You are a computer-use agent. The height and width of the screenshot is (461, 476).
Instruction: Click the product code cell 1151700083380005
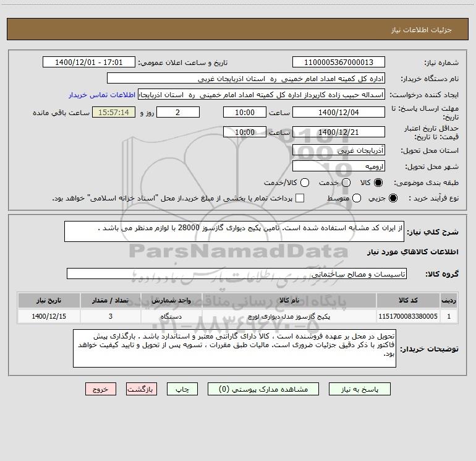pos(408,316)
